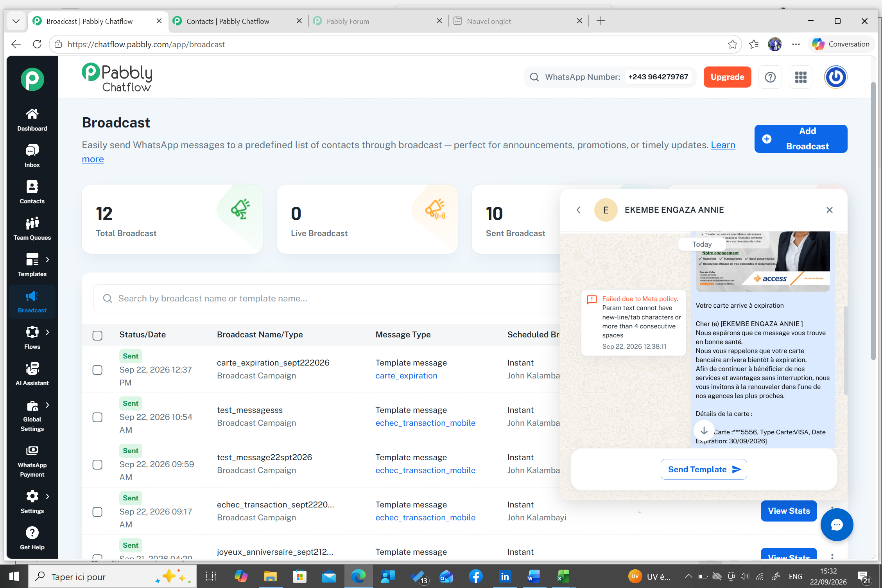The image size is (882, 588).
Task: Open Global Settings in the sidebar
Action: (32, 416)
